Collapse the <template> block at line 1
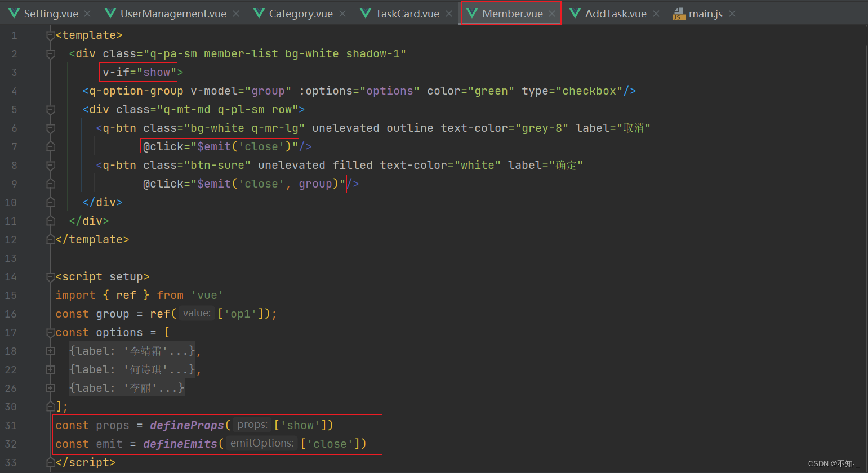This screenshot has width=868, height=473. pyautogui.click(x=51, y=35)
